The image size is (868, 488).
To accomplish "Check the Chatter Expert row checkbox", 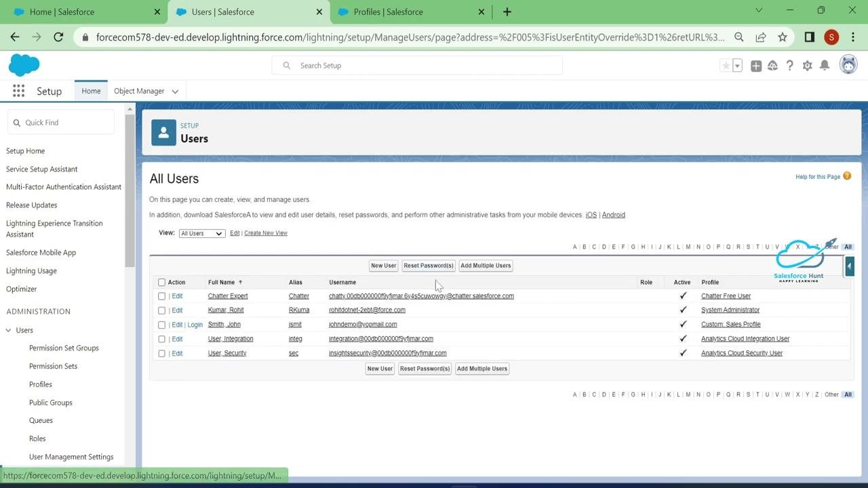I will tap(161, 296).
